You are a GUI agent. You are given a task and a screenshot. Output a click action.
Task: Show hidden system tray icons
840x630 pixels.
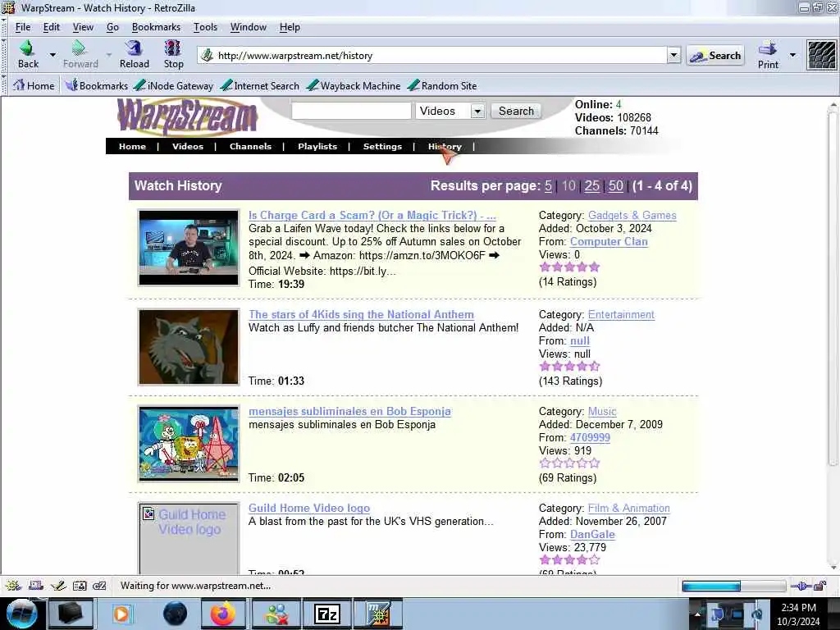click(697, 614)
